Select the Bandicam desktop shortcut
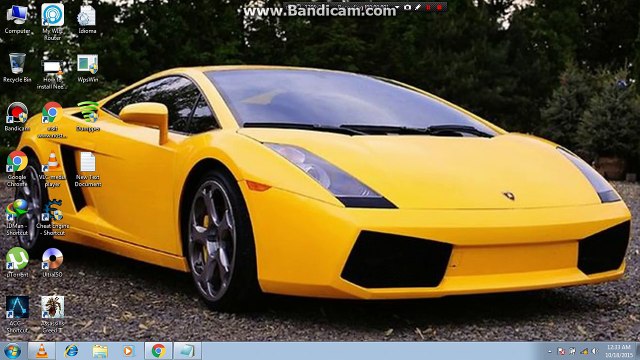Viewport: 640px width, 360px height. coord(17,116)
